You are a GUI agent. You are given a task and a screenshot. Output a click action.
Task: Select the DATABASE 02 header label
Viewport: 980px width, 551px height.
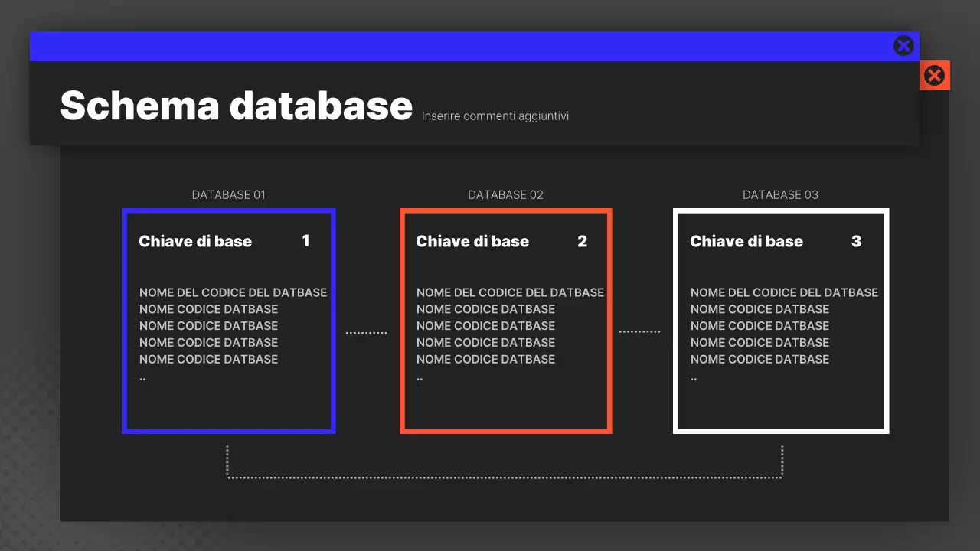point(505,194)
